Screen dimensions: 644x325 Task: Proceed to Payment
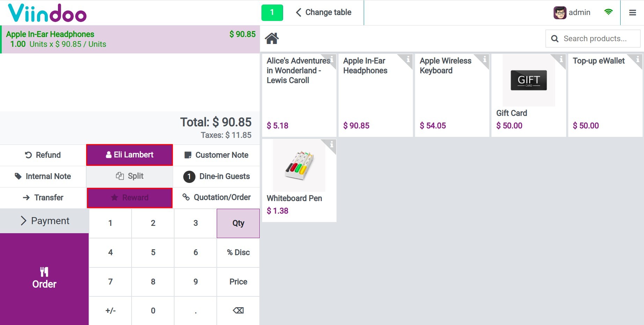click(x=44, y=221)
